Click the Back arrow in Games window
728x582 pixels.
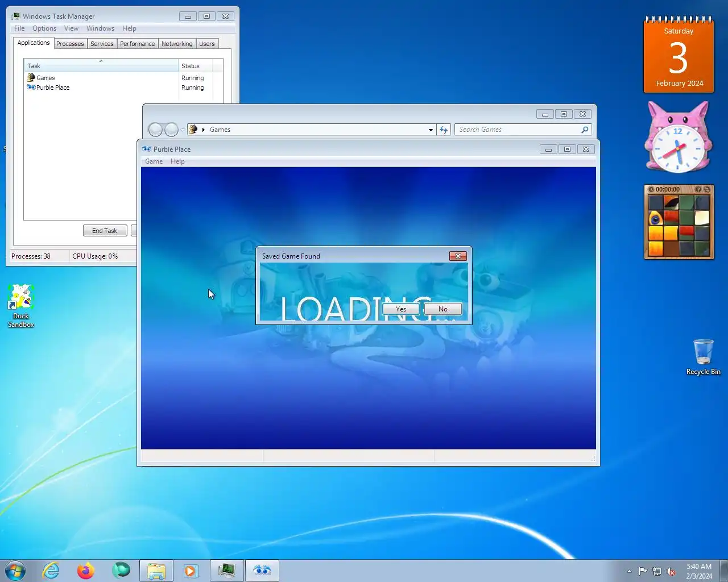(x=155, y=130)
